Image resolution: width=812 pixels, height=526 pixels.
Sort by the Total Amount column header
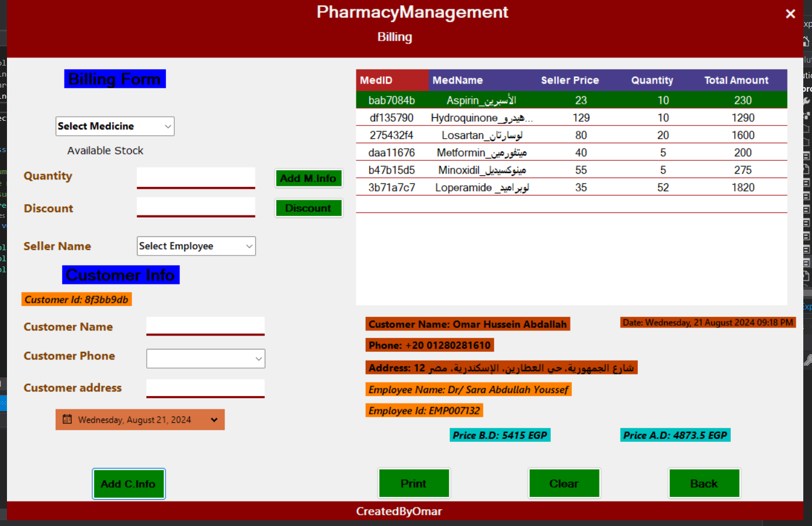[x=736, y=80]
